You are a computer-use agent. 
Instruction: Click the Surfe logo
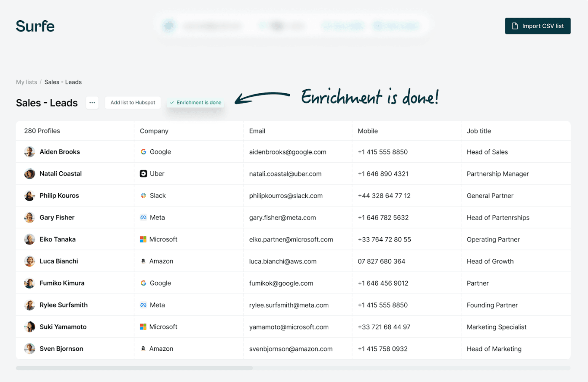click(x=35, y=26)
